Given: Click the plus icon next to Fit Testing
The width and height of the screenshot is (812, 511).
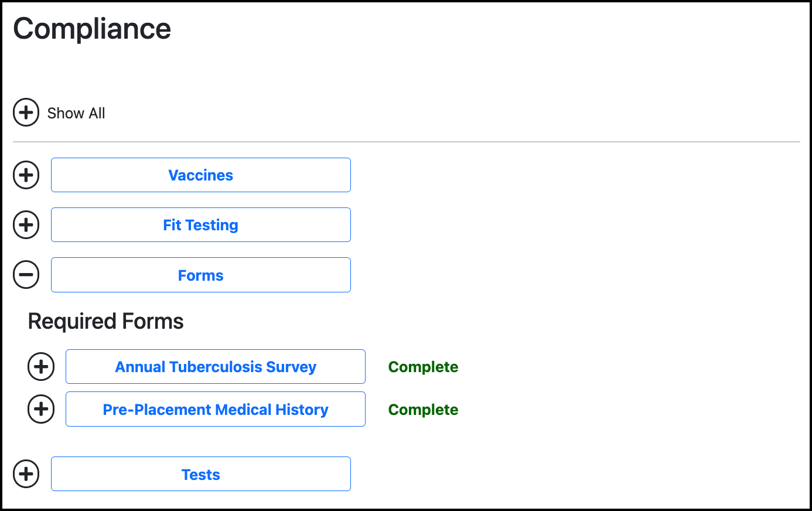Looking at the screenshot, I should click(26, 224).
